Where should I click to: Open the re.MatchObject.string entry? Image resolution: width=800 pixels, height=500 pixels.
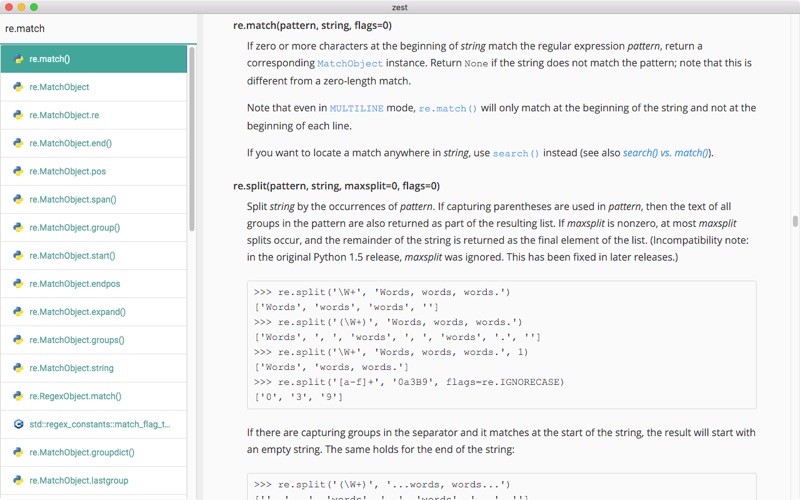pos(94,368)
